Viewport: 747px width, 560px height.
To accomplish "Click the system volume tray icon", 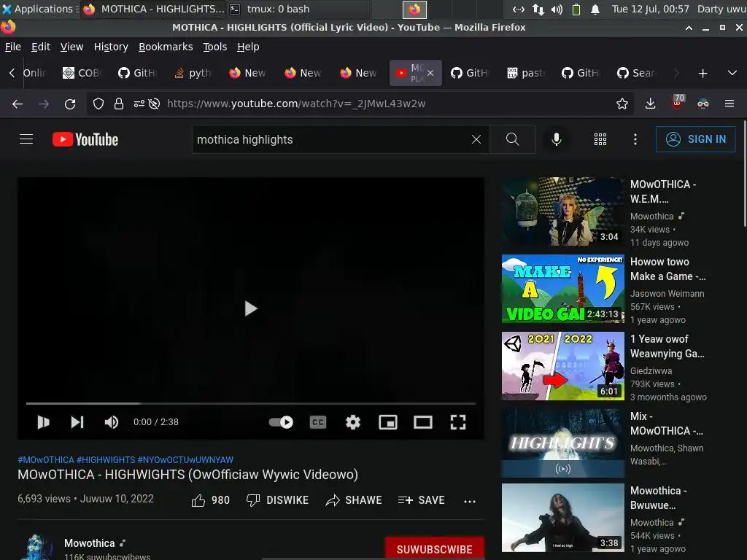I will (557, 9).
